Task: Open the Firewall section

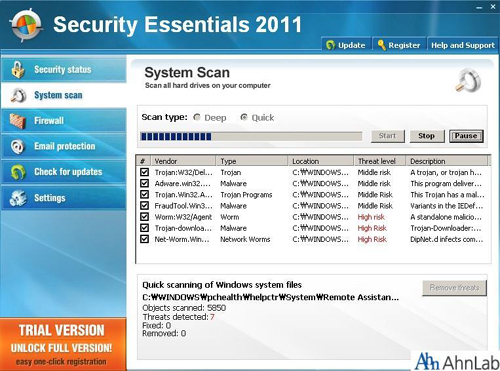Action: [x=64, y=121]
